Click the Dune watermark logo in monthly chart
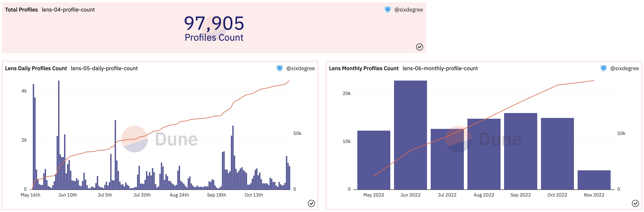The height and width of the screenshot is (212, 644). (x=484, y=139)
